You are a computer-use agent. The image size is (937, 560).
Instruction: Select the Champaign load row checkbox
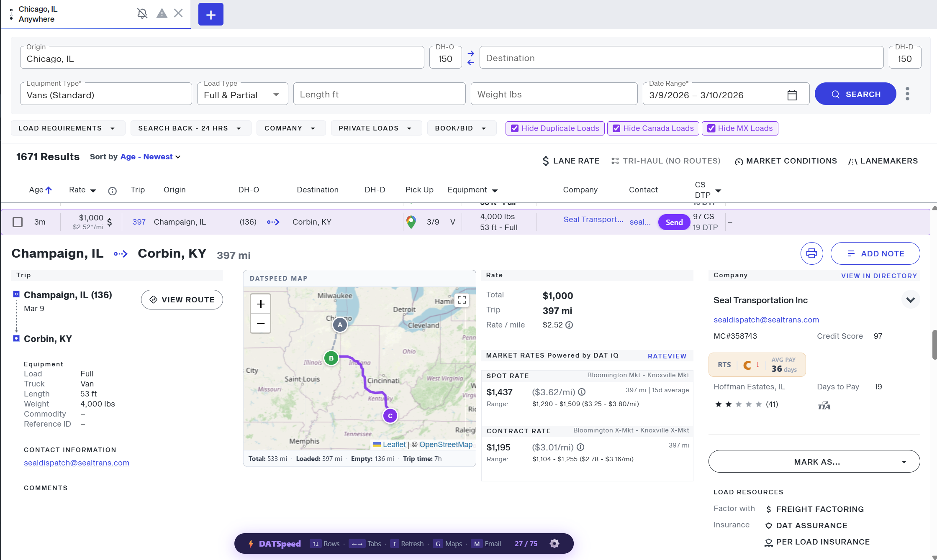tap(18, 222)
